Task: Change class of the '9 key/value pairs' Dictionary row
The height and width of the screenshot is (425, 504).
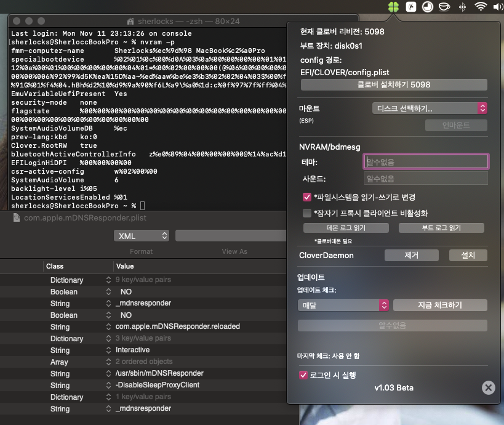Action: 108,280
